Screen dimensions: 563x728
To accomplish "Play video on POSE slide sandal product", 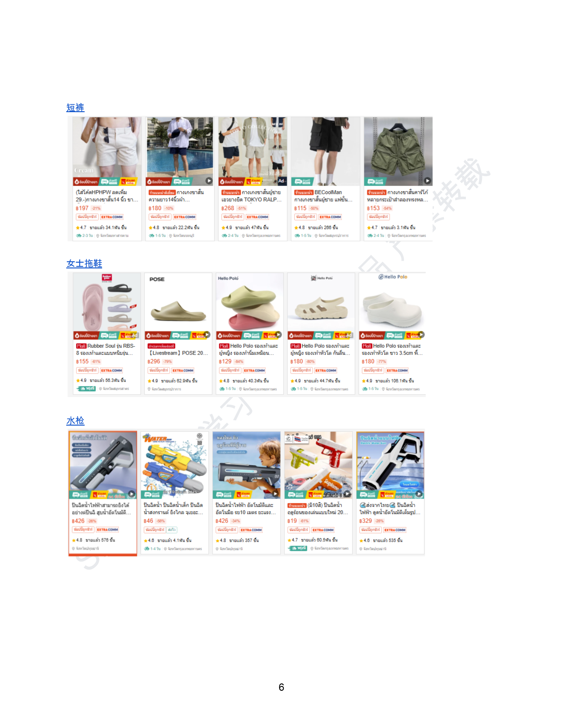I will [x=207, y=334].
